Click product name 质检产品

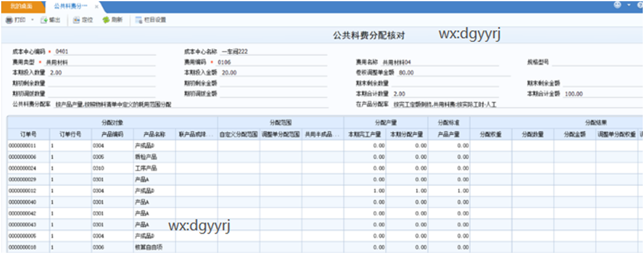click(146, 157)
